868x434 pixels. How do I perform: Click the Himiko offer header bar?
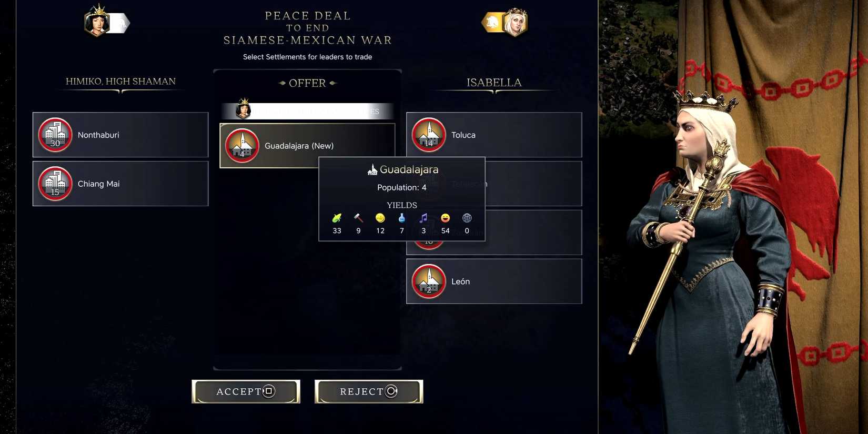pyautogui.click(x=308, y=111)
